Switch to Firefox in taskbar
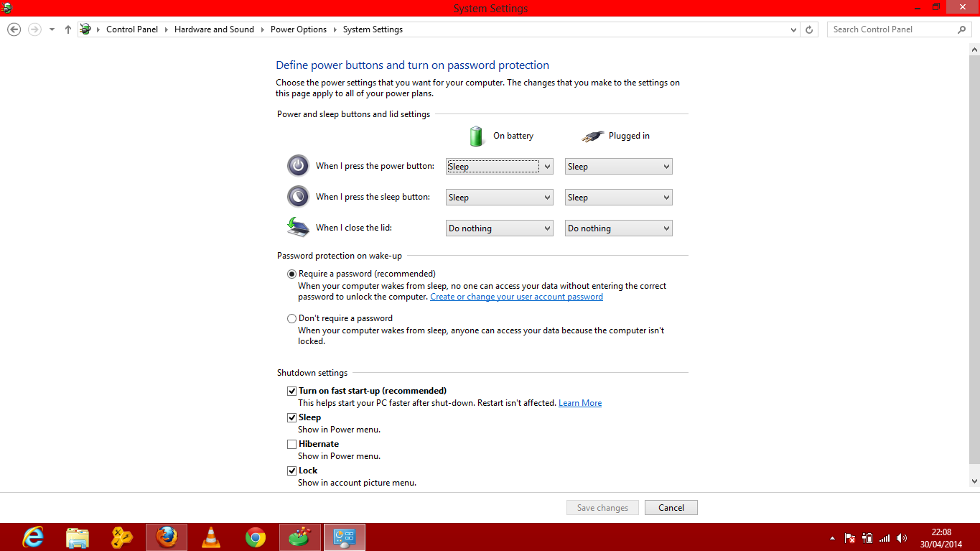This screenshot has height=551, width=980. [167, 537]
